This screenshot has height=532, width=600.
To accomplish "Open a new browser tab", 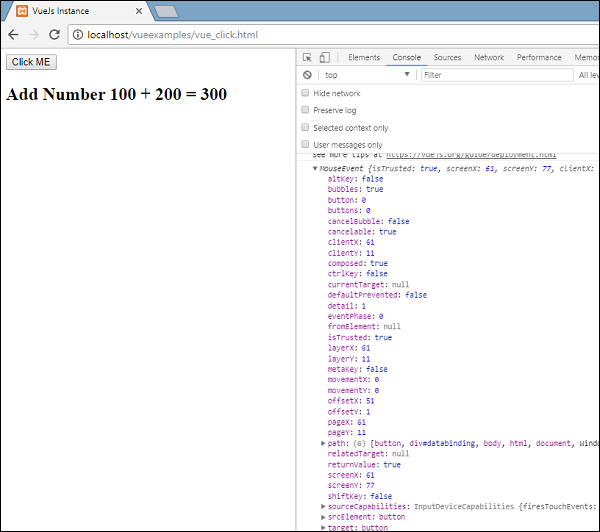I will pos(165,11).
